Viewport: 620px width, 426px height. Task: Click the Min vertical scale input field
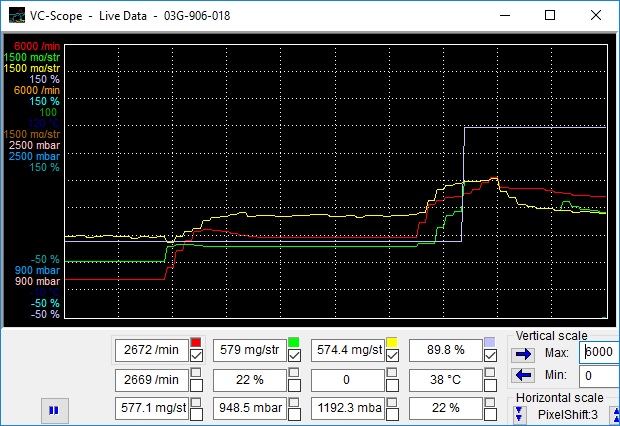[x=600, y=376]
